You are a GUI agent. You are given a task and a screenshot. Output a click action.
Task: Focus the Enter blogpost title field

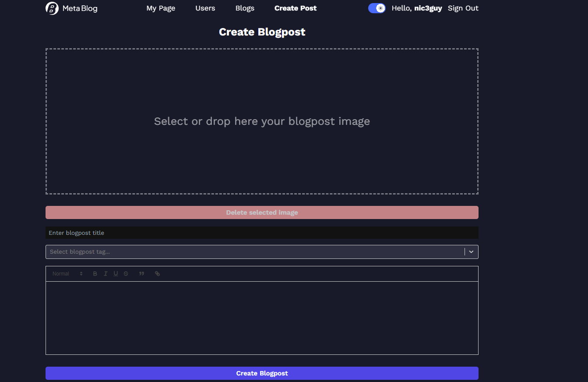pos(262,233)
